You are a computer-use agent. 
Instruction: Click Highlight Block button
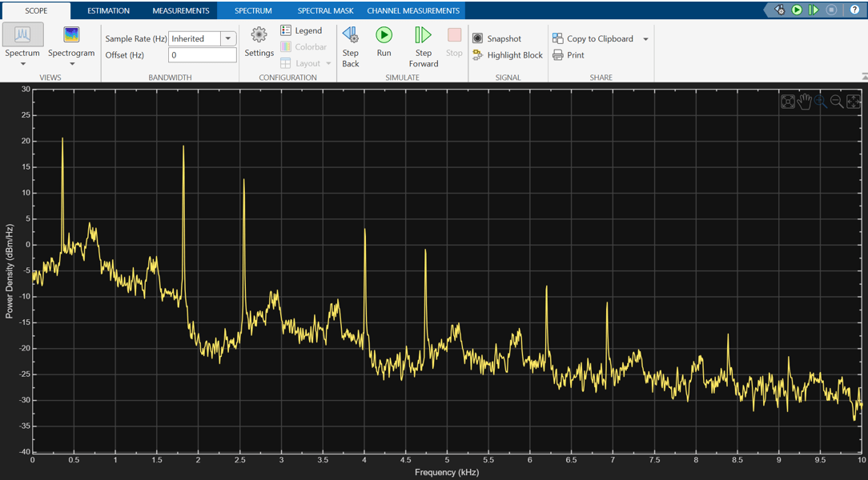pyautogui.click(x=508, y=55)
